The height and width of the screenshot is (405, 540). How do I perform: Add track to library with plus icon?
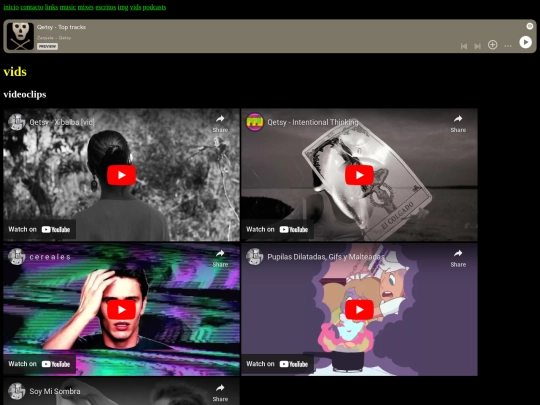(492, 45)
